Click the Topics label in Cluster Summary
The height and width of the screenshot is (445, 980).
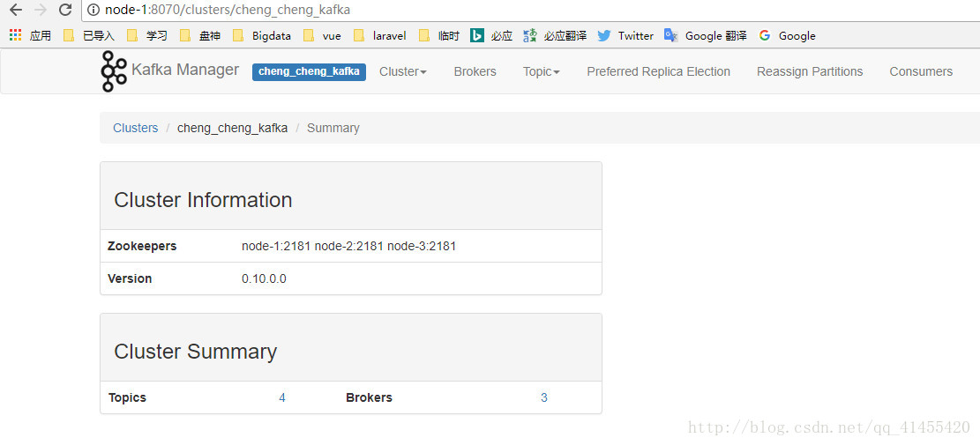coord(128,397)
